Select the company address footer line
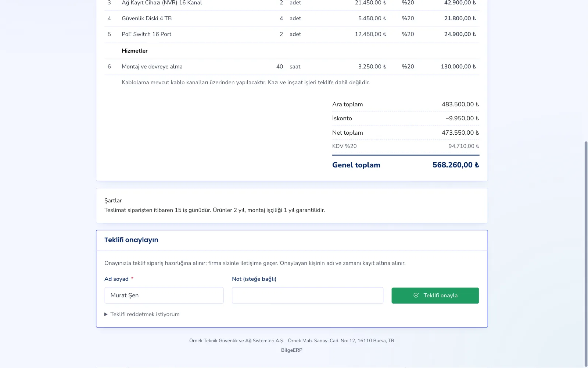This screenshot has height=368, width=588. point(292,340)
